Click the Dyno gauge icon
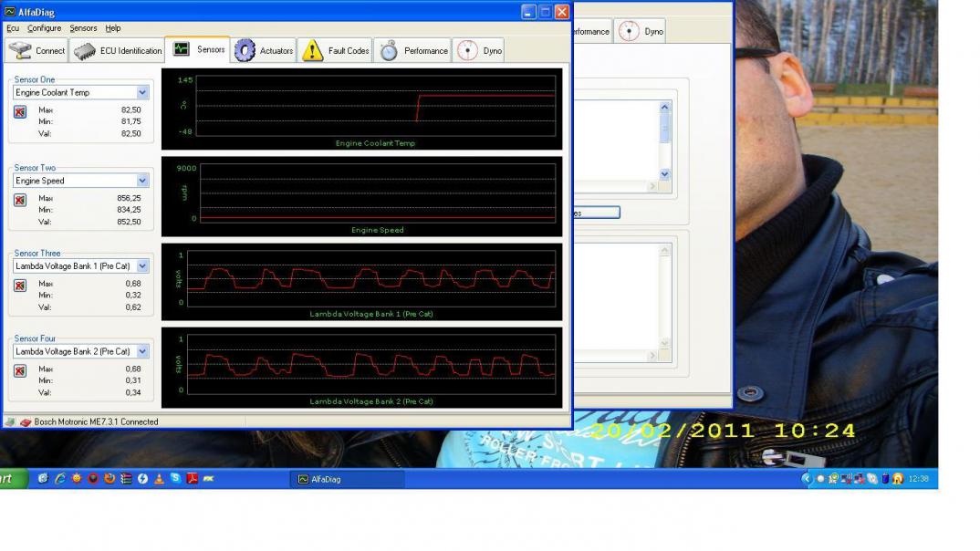Screen dimensions: 980x551 pos(467,51)
